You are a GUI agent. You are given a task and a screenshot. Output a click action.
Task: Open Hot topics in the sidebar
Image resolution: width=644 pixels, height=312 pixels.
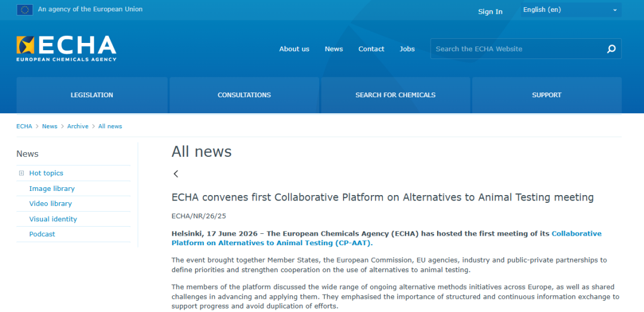(x=46, y=173)
